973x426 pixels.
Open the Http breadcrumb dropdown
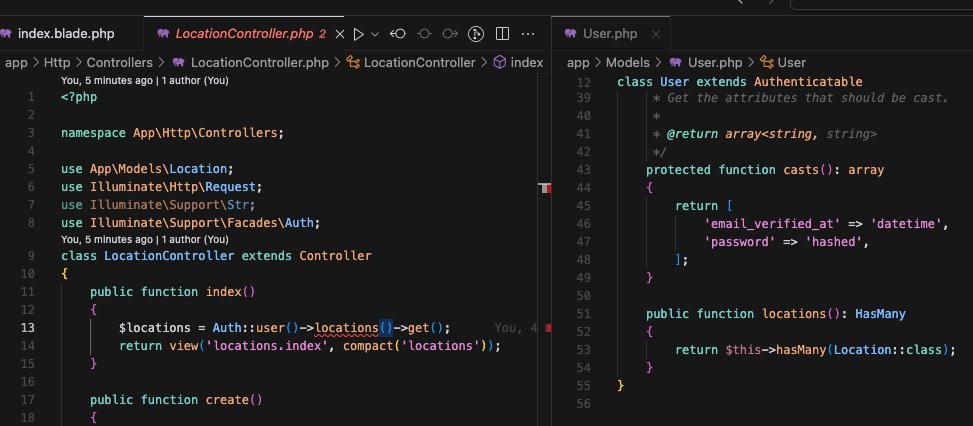pos(57,63)
